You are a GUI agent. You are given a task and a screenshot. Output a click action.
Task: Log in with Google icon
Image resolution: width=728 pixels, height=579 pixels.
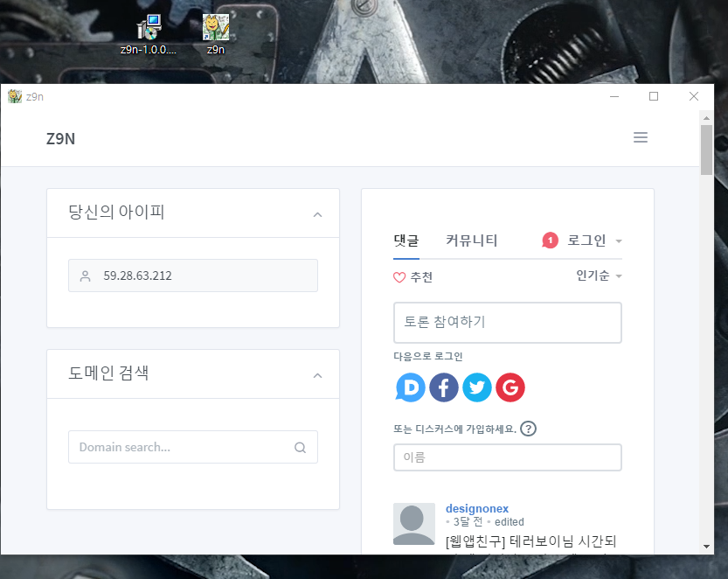point(510,387)
